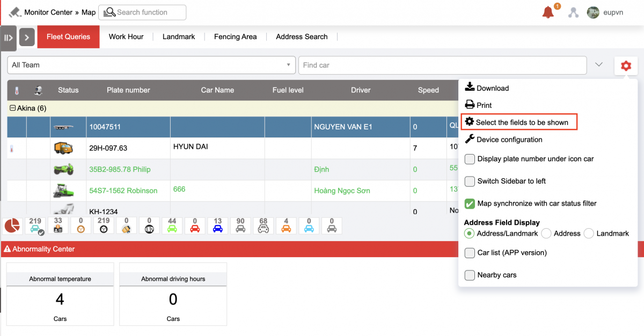This screenshot has height=336, width=644.
Task: Sort by the Car Name column header
Action: [x=217, y=90]
